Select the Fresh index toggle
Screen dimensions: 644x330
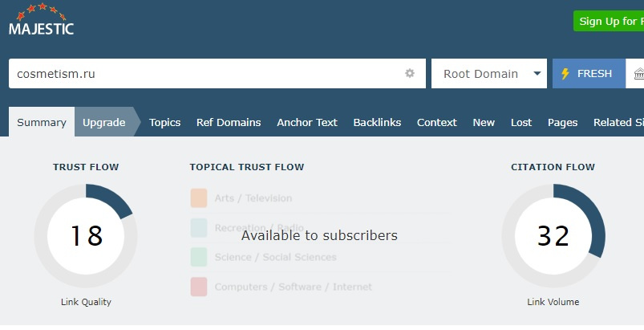pyautogui.click(x=588, y=73)
